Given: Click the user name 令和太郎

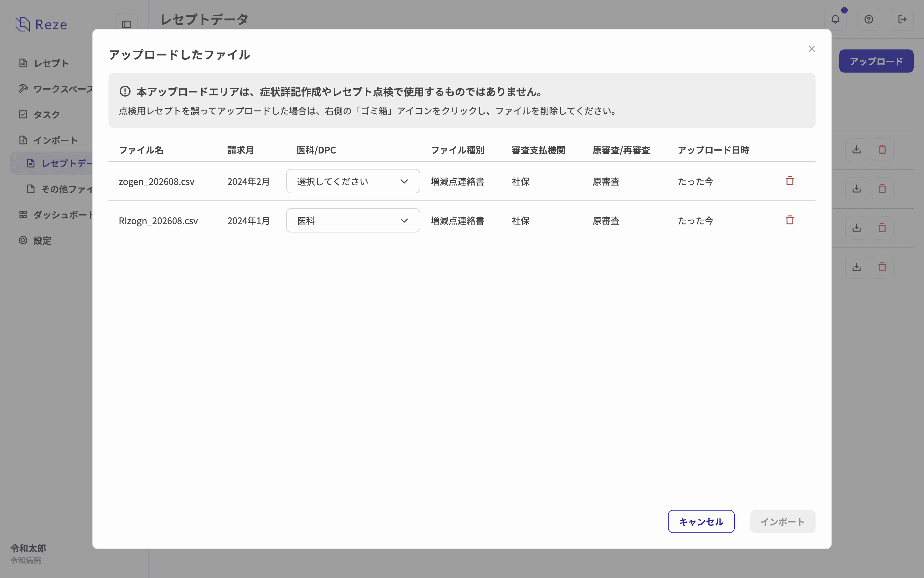Looking at the screenshot, I should click(x=28, y=548).
